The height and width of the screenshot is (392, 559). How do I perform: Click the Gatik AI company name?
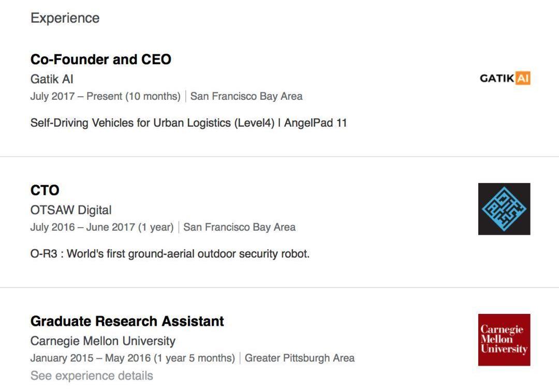[52, 80]
